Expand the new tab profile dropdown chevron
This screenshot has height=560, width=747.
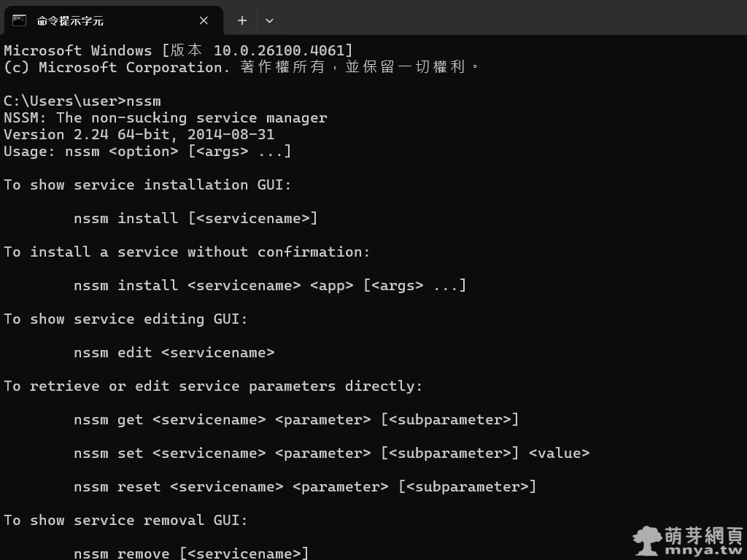(x=269, y=20)
